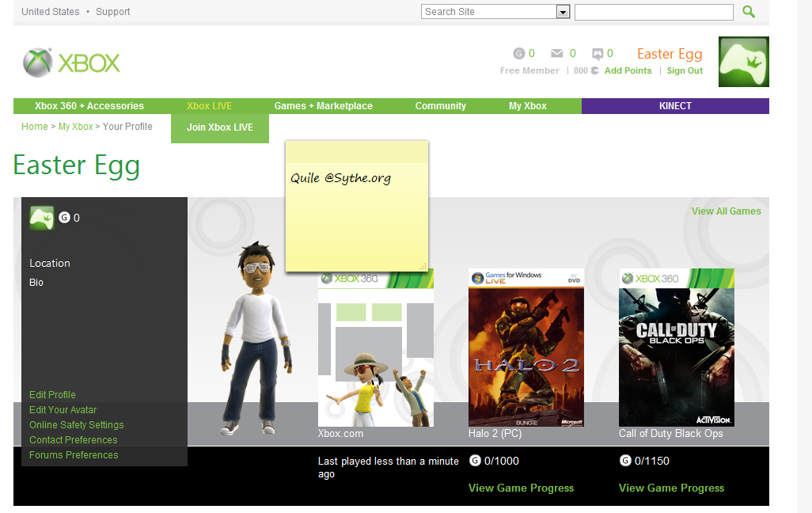Open the Search Site dropdown arrow
812x513 pixels.
point(563,12)
